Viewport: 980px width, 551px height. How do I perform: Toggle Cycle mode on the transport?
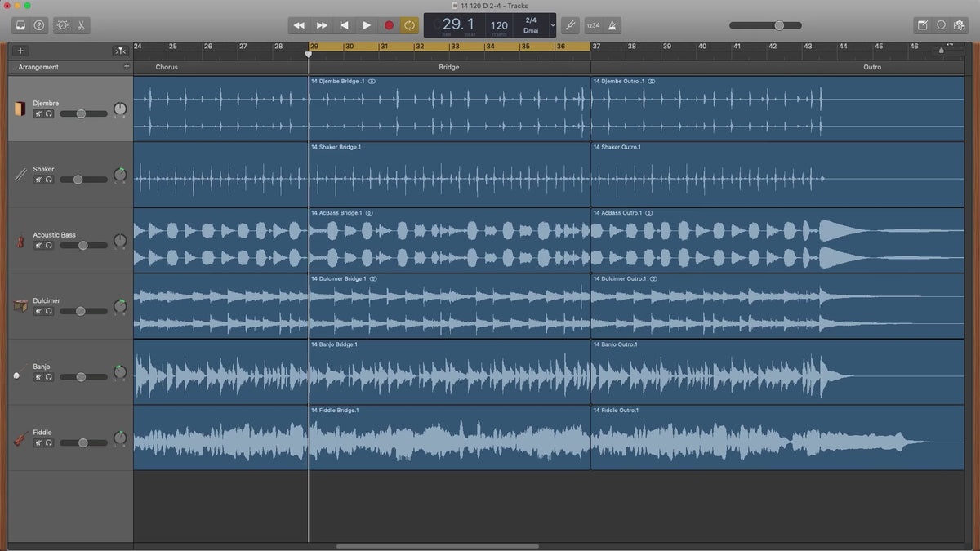[x=410, y=25]
